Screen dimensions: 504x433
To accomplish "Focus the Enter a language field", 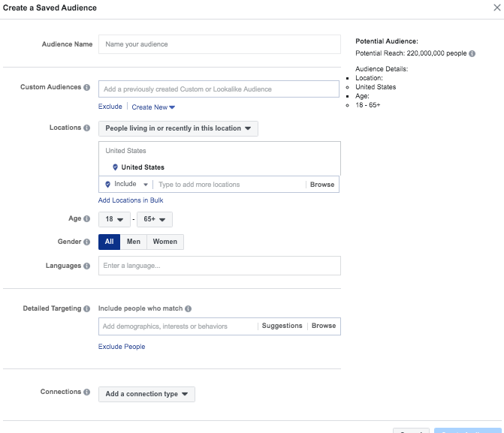I will click(219, 266).
